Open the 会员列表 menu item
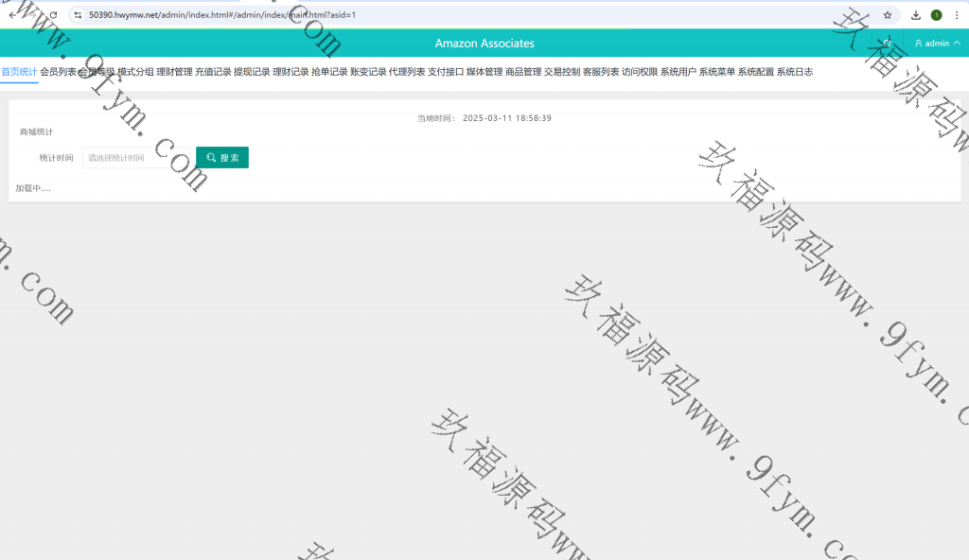969x560 pixels. 58,72
